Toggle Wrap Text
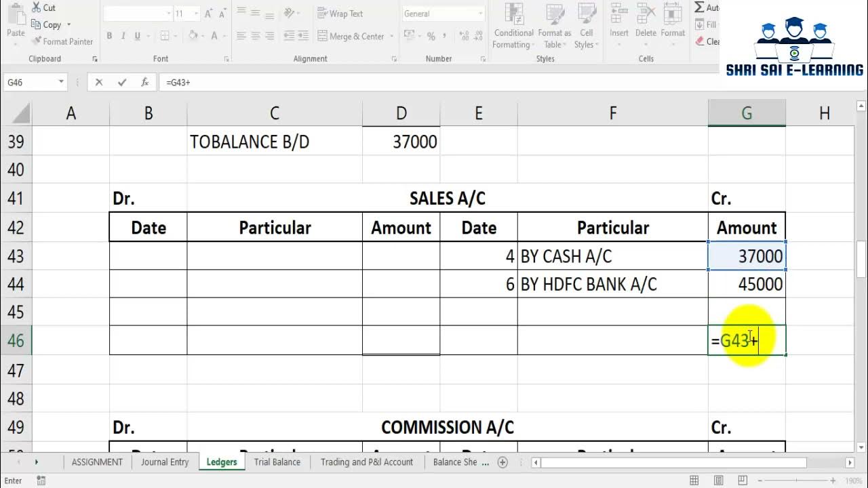This screenshot has height=488, width=868. pyautogui.click(x=340, y=14)
